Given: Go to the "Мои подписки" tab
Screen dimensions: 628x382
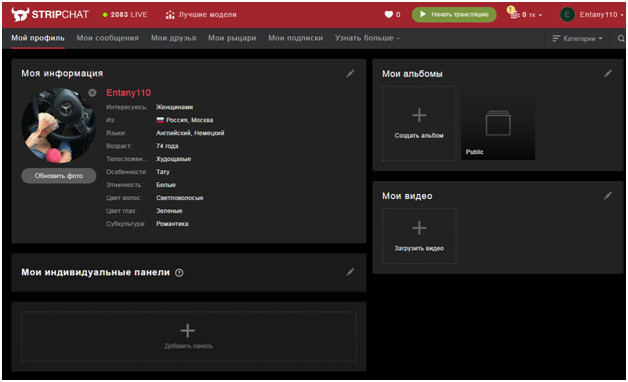Looking at the screenshot, I should (x=296, y=38).
